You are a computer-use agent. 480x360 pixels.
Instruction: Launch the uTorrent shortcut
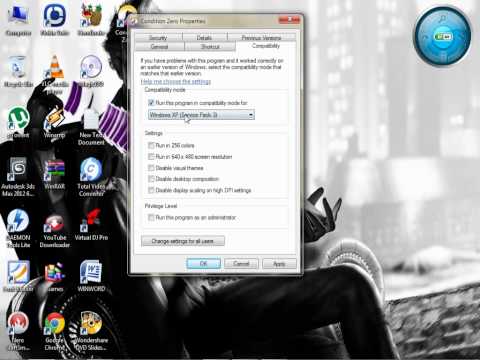point(18,122)
